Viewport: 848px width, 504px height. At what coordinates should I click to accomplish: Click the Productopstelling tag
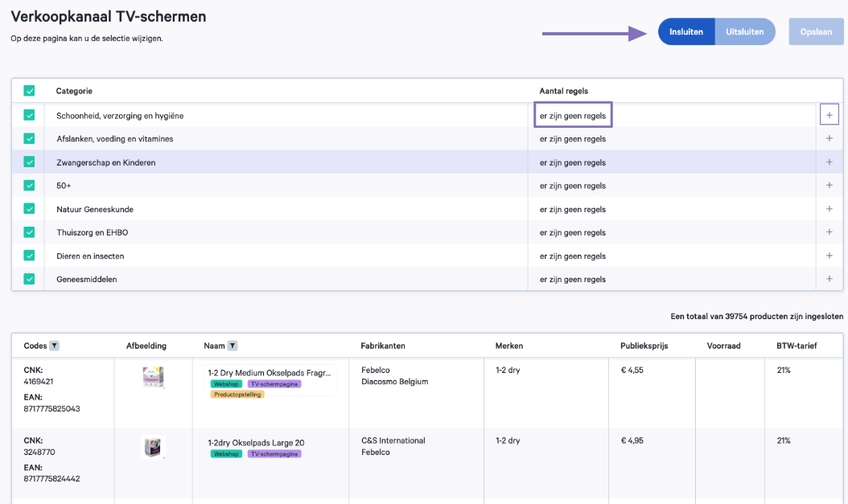[237, 395]
